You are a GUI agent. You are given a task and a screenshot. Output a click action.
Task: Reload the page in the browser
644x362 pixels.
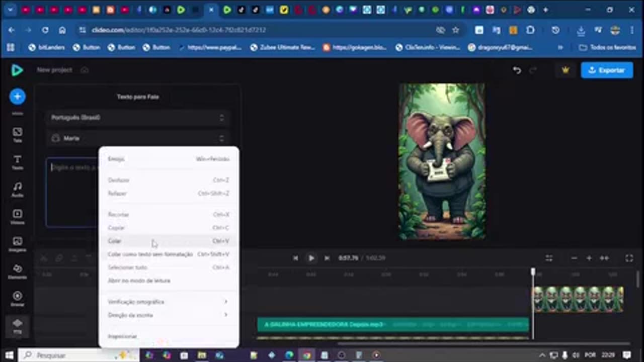pos(45,30)
